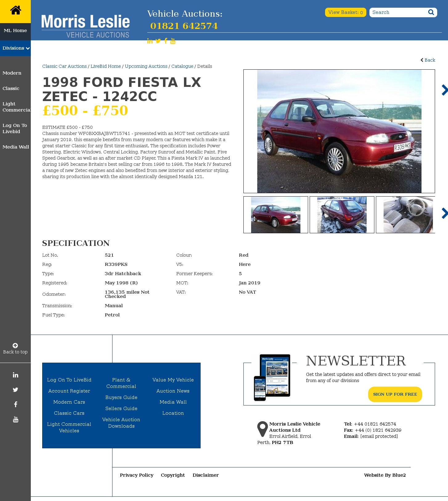Open footer Buyers Guide link
The height and width of the screenshot is (501, 448).
(x=121, y=397)
